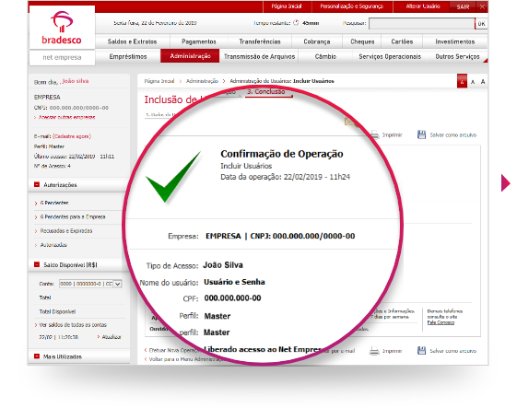Click 'net empresa' label under logo
Viewport: 517px width, 420px height.
click(x=62, y=57)
